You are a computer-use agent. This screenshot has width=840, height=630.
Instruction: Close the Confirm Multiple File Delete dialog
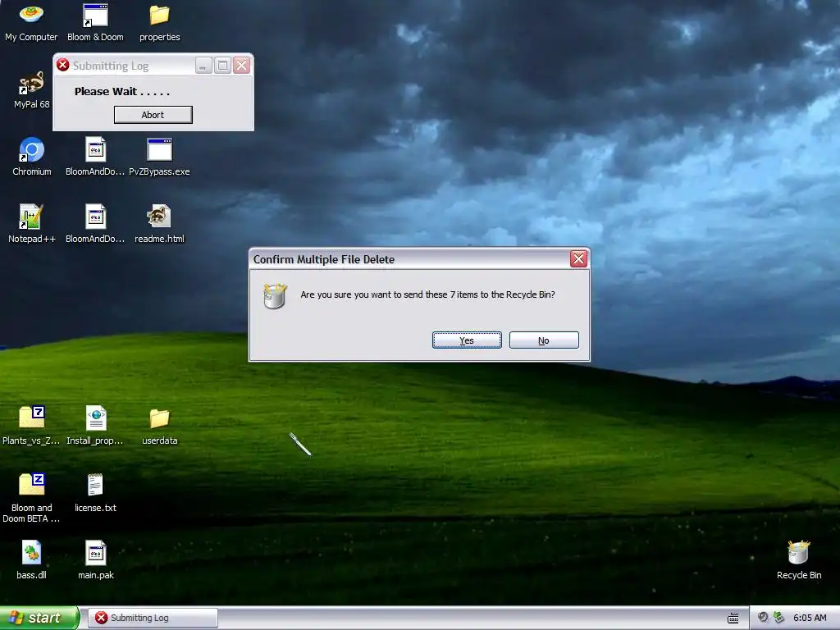coord(578,259)
